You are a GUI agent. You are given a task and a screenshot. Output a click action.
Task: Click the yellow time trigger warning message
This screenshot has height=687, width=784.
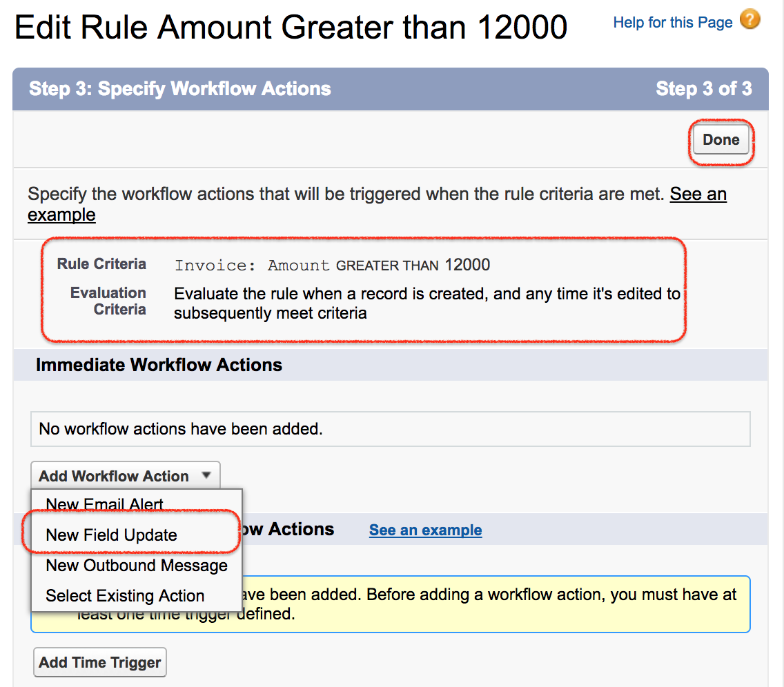pos(391,604)
